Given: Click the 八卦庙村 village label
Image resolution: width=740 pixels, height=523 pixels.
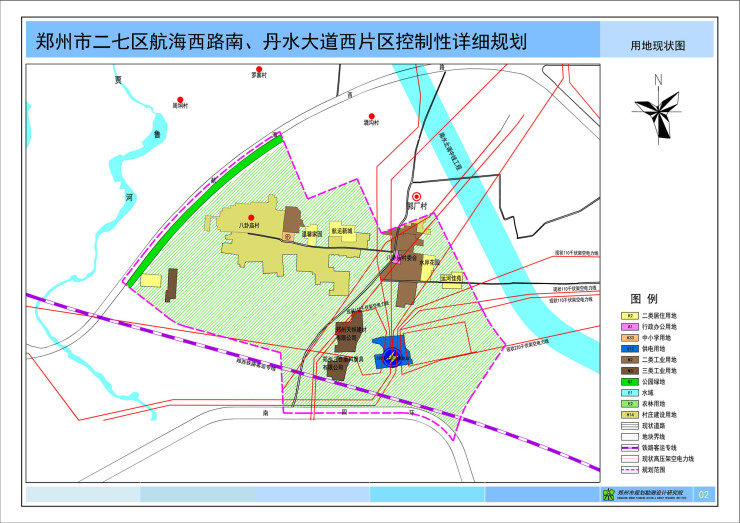Looking at the screenshot, I should tap(249, 226).
